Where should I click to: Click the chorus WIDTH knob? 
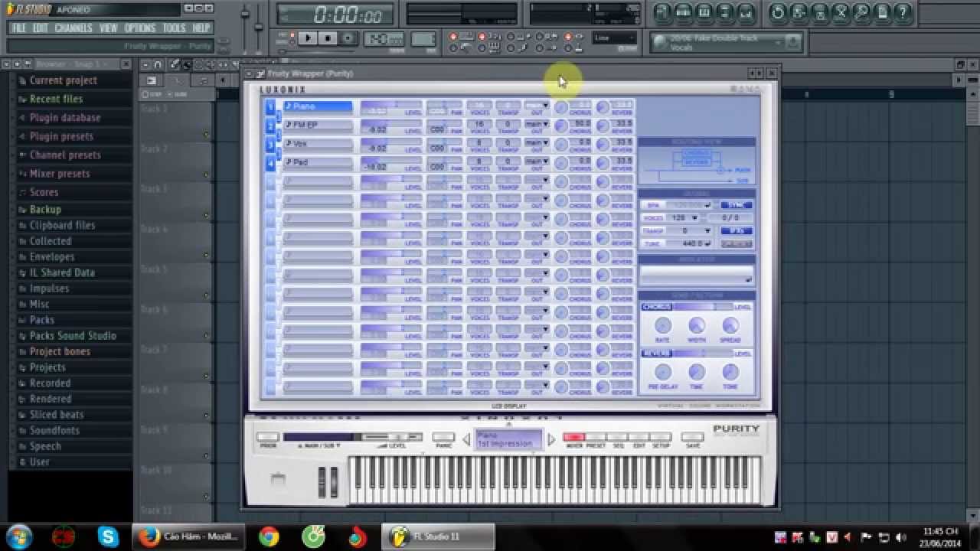click(697, 326)
